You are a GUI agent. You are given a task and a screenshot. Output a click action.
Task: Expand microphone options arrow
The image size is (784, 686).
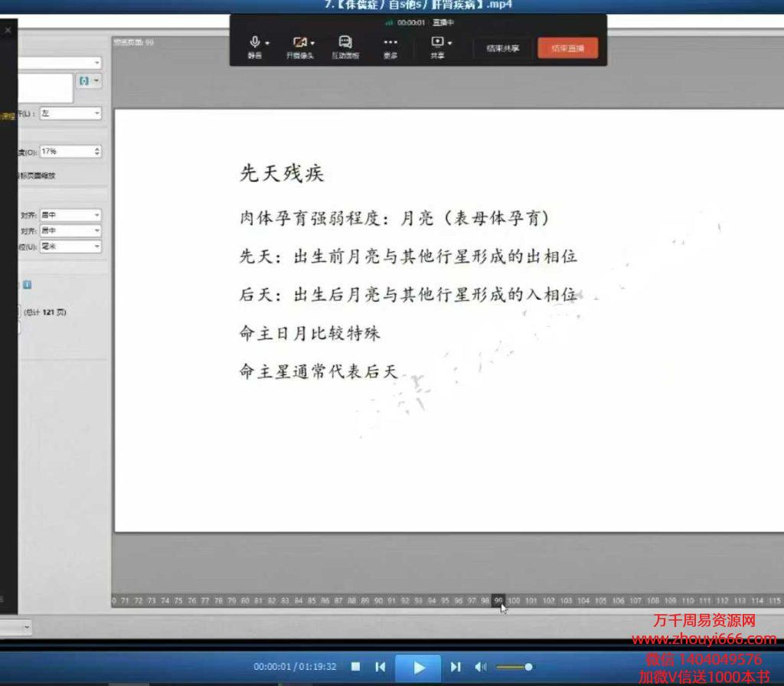point(266,43)
